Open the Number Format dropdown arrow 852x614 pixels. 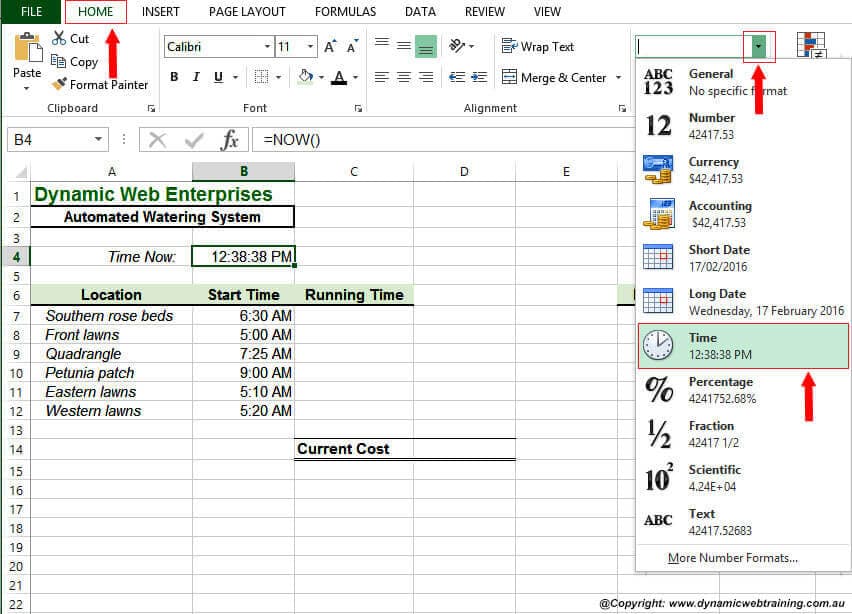[x=760, y=46]
